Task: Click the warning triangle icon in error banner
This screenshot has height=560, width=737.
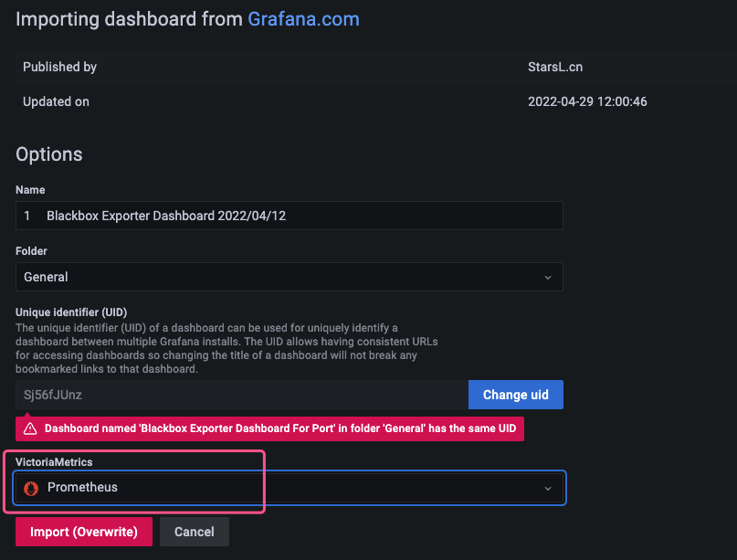Action: 30,428
